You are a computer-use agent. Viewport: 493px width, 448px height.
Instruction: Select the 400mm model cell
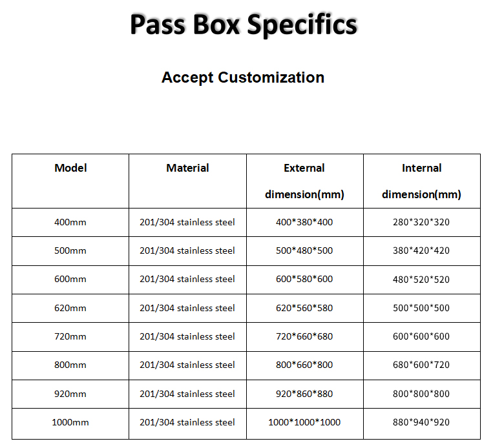coord(70,222)
